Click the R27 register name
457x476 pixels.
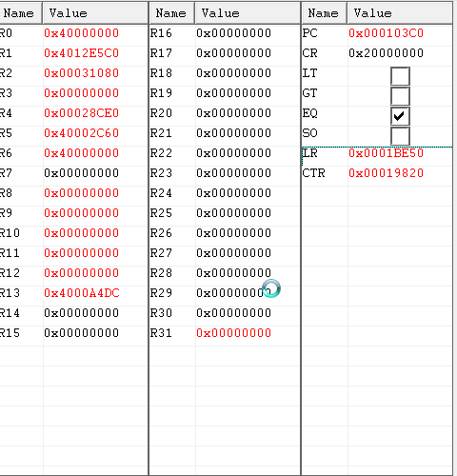click(161, 253)
